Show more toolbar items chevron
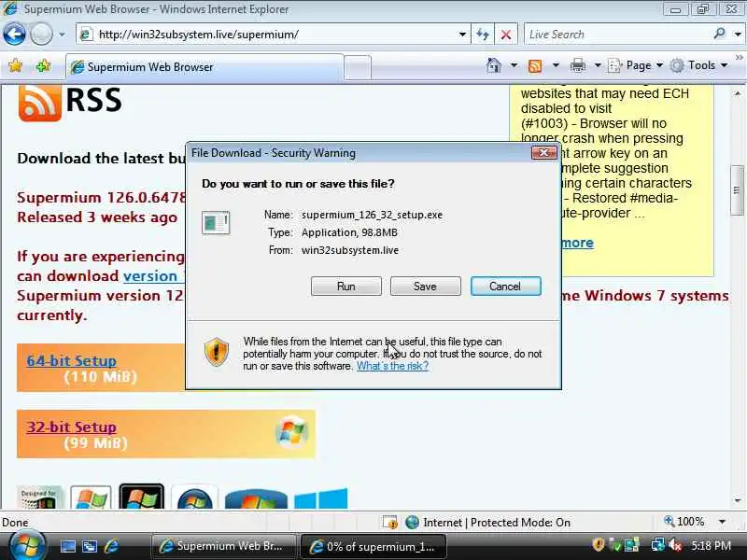The height and width of the screenshot is (560, 747). coord(739,58)
